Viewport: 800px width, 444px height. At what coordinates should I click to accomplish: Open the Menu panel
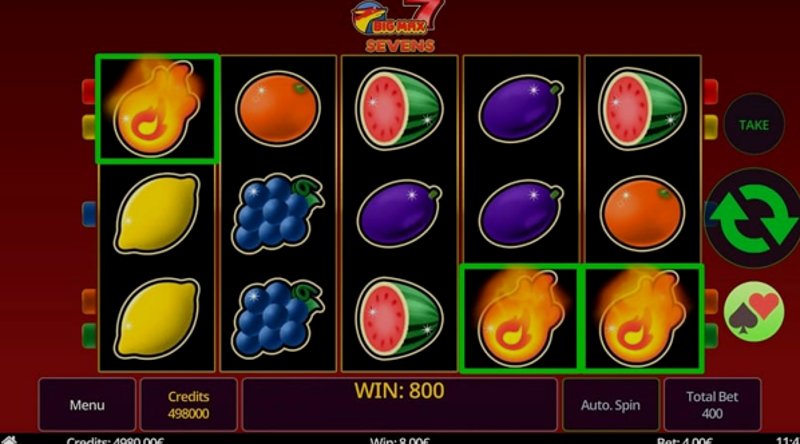tap(87, 405)
